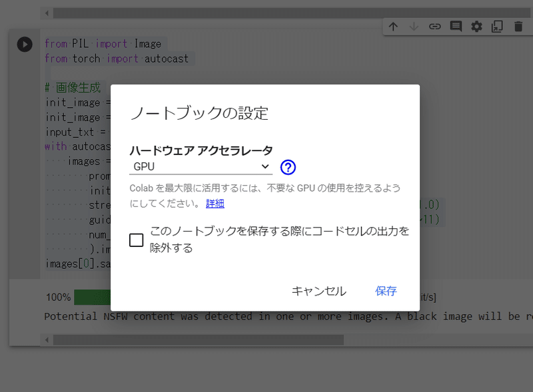Click the キャンセル button

point(319,291)
